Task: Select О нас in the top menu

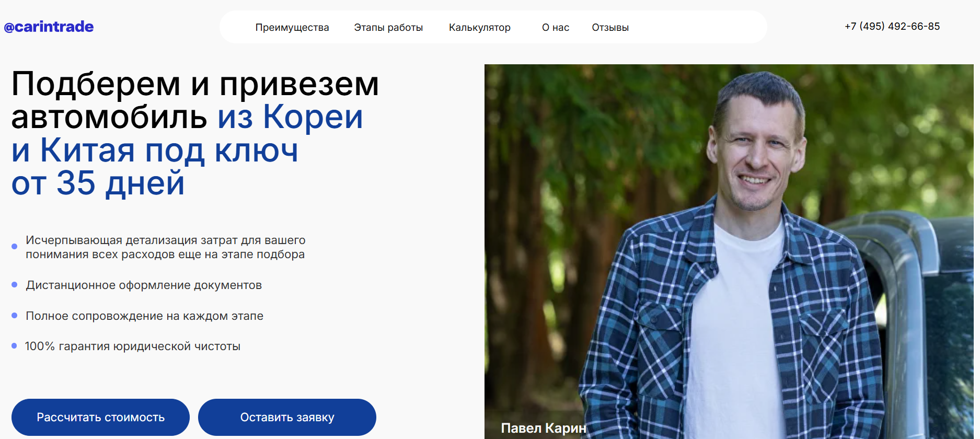Action: [x=556, y=27]
